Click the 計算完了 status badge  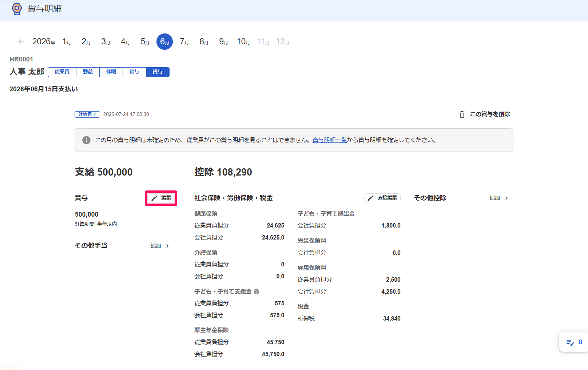(87, 114)
